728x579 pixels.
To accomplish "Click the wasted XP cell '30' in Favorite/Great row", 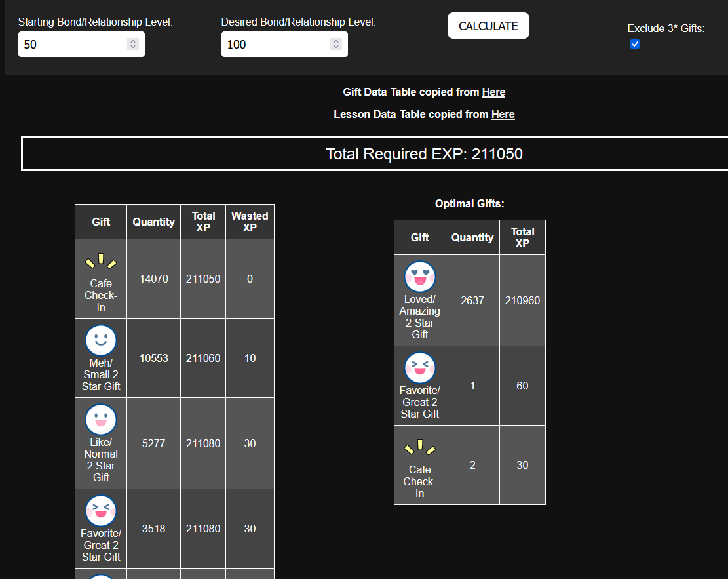I will click(250, 529).
